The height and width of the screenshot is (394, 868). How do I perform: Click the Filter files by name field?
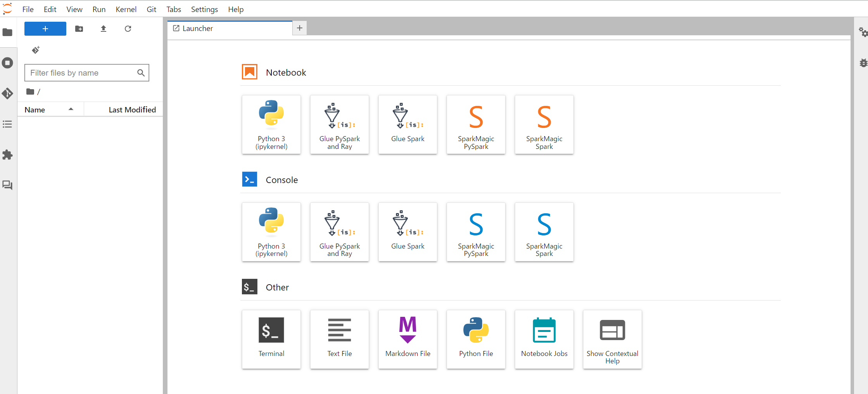[x=87, y=73]
